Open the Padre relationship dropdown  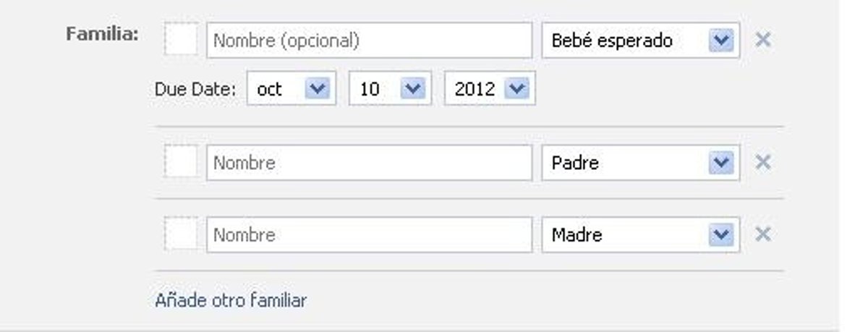click(640, 163)
